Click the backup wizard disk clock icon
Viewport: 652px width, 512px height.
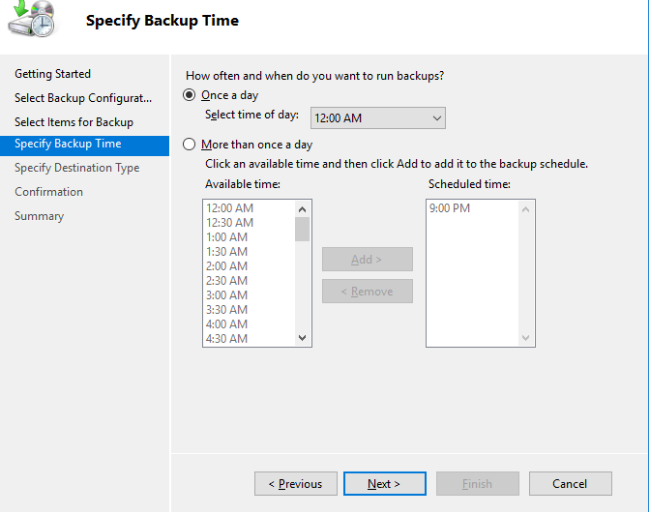click(x=32, y=19)
